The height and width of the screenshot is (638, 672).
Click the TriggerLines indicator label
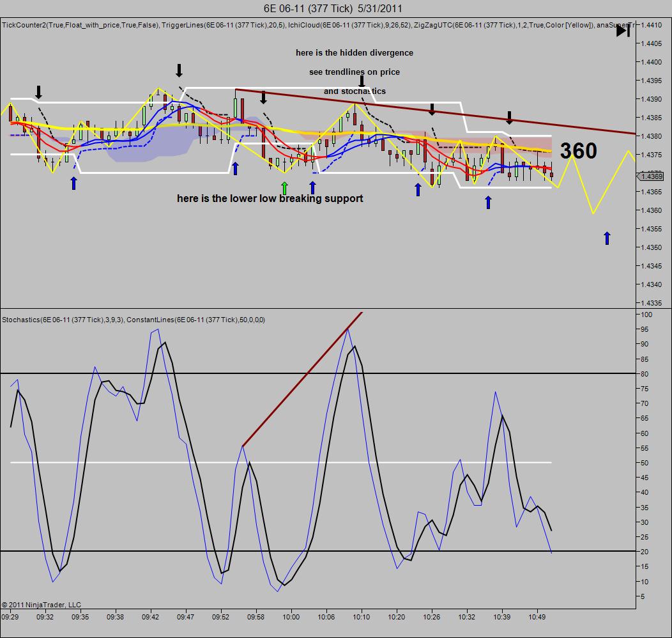coord(223,25)
